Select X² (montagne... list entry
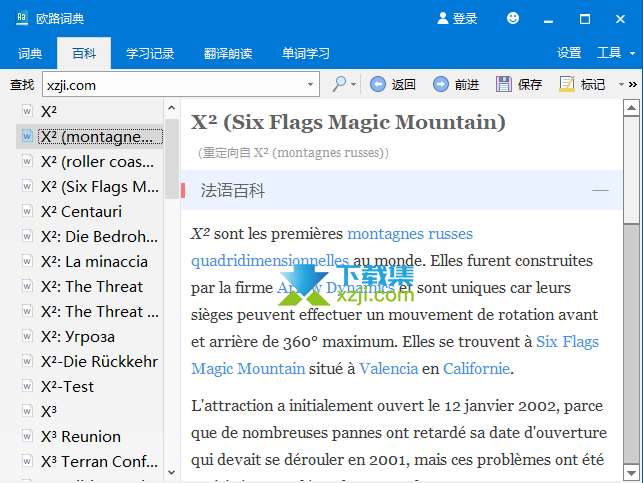The width and height of the screenshot is (643, 483). click(89, 137)
